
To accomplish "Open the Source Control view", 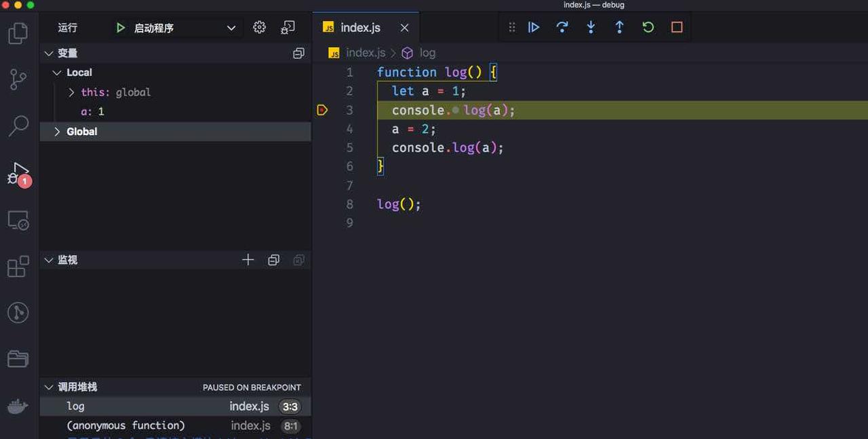I will pyautogui.click(x=18, y=79).
